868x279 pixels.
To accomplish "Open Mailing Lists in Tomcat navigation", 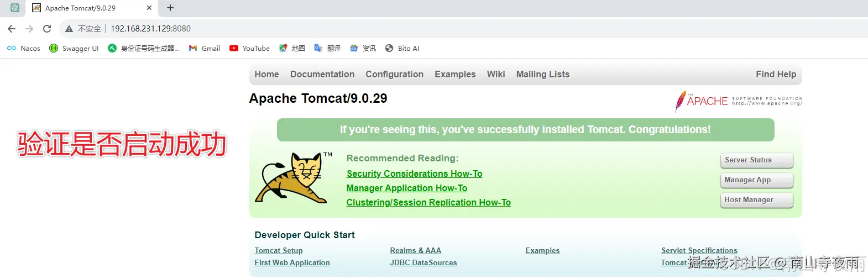I will tap(543, 74).
